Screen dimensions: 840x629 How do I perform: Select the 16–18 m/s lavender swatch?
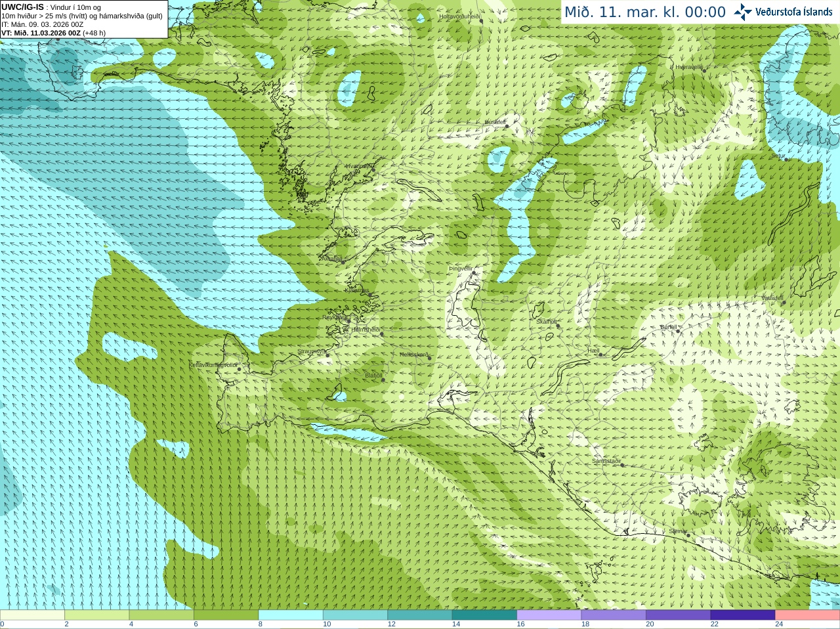(549, 615)
